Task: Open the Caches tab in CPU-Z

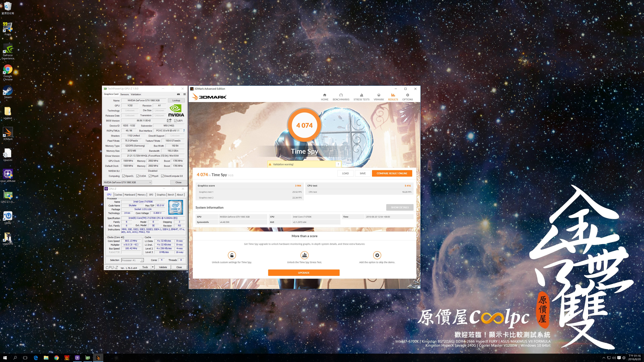Action: (119, 195)
